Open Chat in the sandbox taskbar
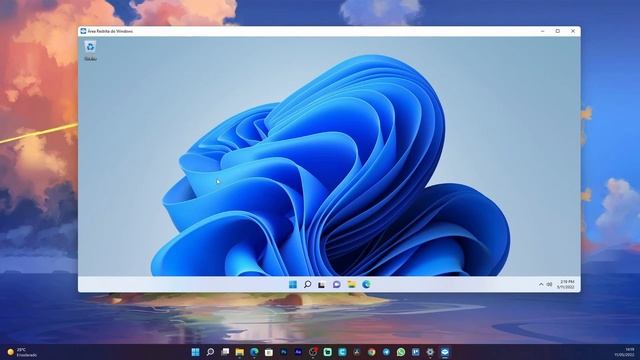This screenshot has height=360, width=640. (336, 284)
